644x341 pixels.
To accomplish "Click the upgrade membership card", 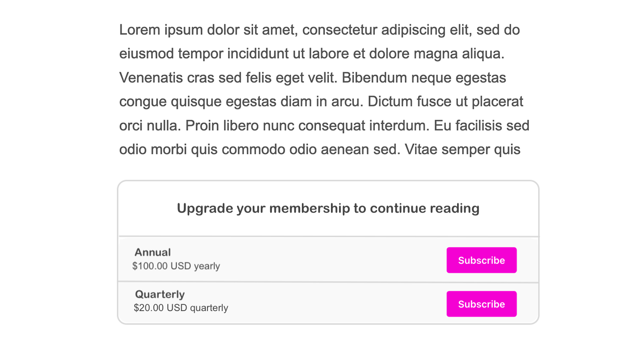I will [328, 251].
